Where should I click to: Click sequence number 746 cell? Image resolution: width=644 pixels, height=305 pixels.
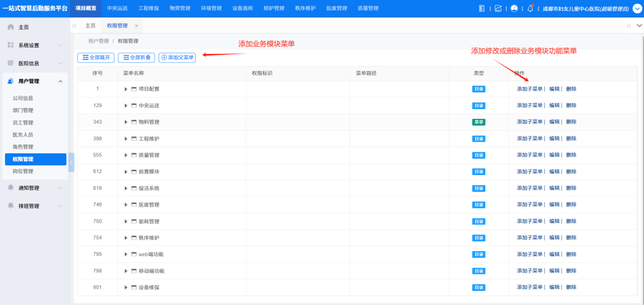pyautogui.click(x=98, y=205)
